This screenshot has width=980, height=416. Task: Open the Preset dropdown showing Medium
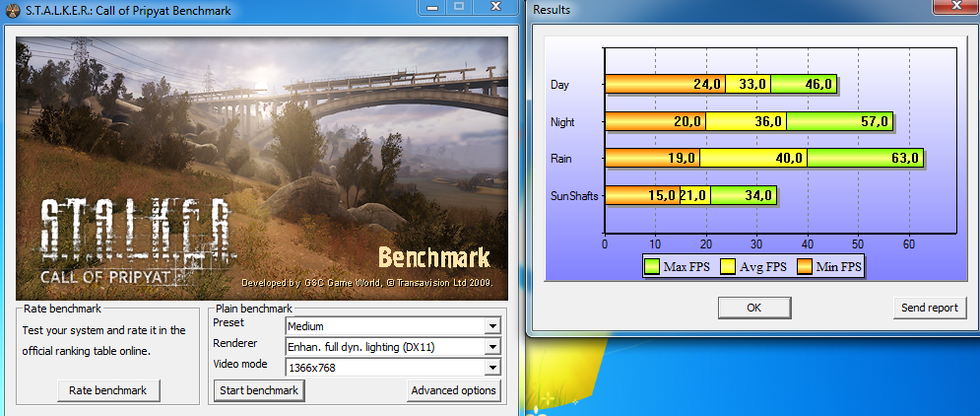[393, 326]
